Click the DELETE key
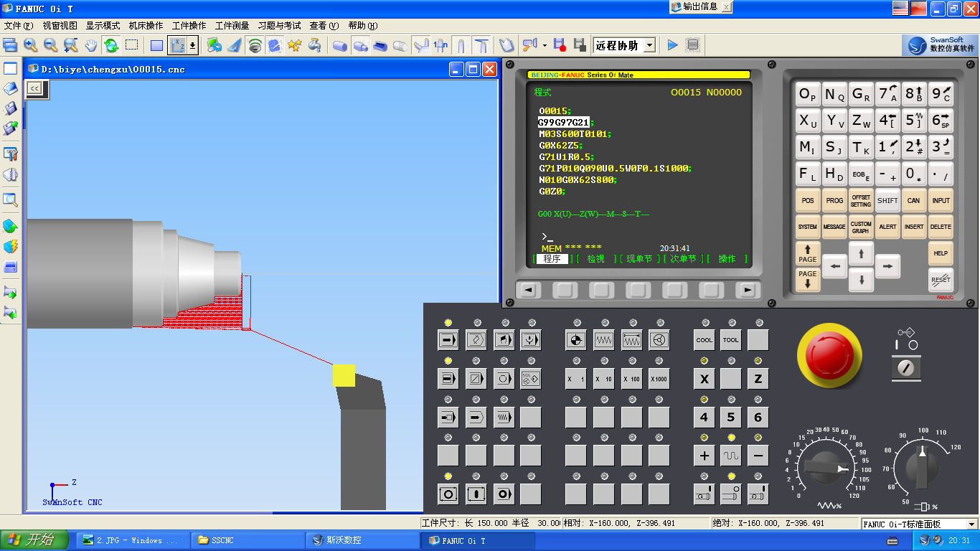This screenshot has width=980, height=551. (x=941, y=227)
